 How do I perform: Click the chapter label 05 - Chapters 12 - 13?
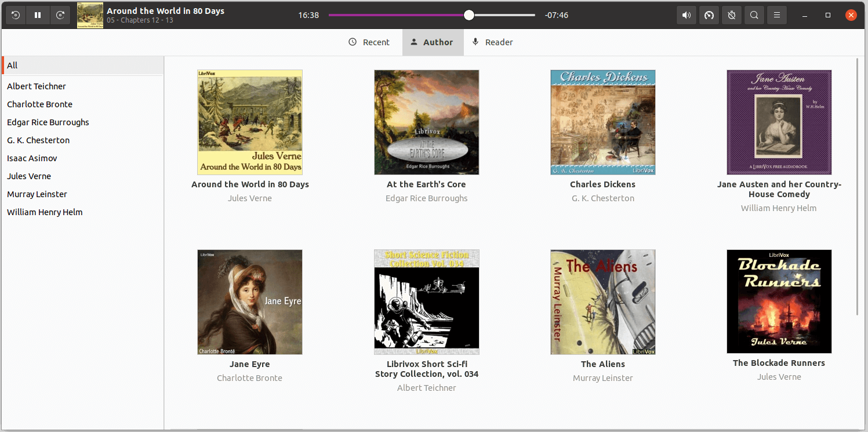pos(140,20)
